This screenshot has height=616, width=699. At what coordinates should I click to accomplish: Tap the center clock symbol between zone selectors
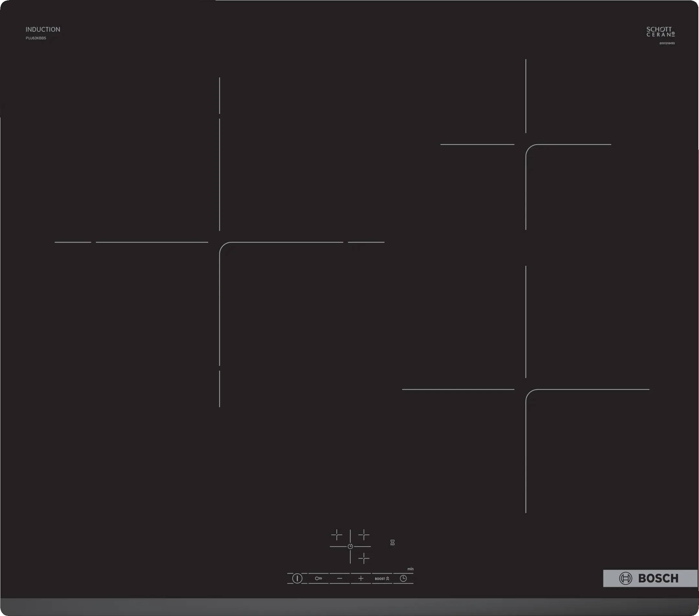point(350,546)
